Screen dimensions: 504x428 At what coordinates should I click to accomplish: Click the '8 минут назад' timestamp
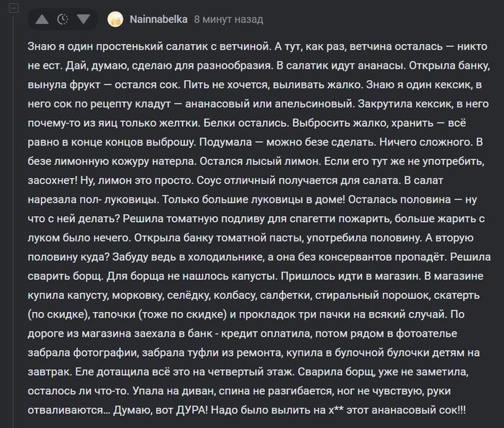coord(228,19)
